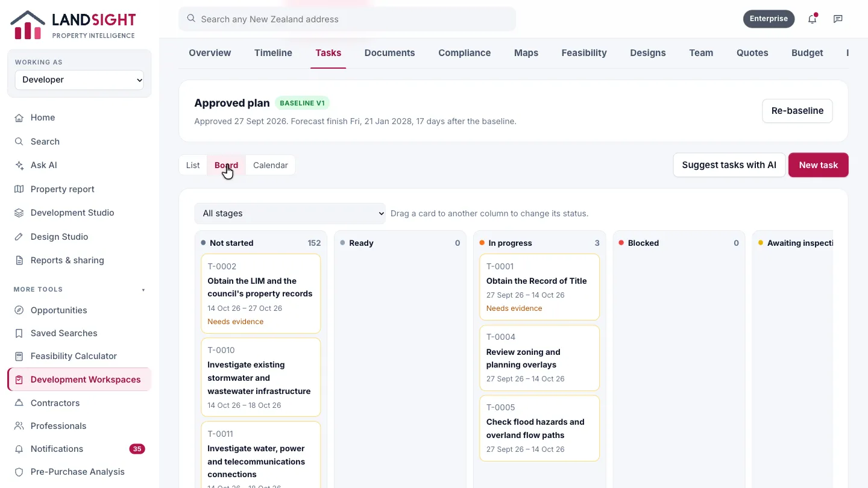Viewport: 868px width, 488px height.
Task: Click the Reports & sharing document icon
Action: click(x=19, y=260)
